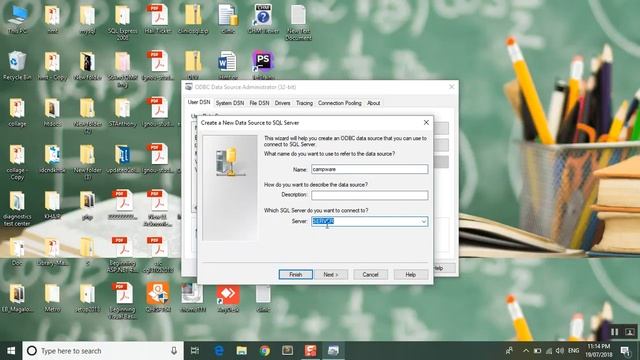Select the Recycle Bin desktop icon

[x=17, y=65]
